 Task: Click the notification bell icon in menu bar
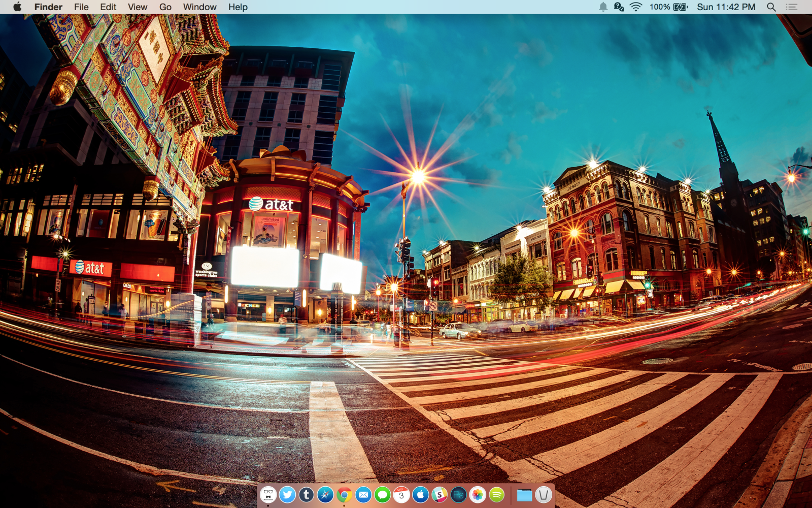tap(603, 7)
